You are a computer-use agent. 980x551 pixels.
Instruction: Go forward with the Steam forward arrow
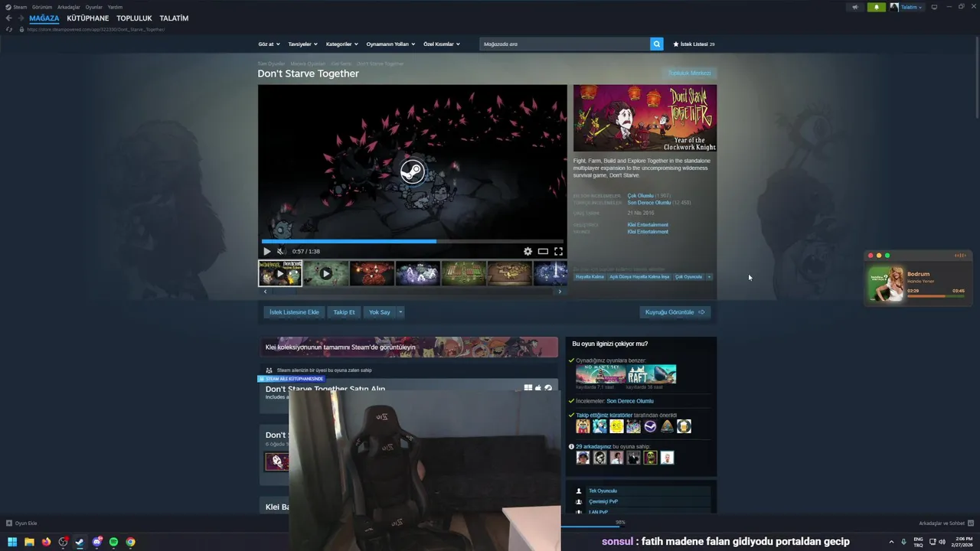21,18
